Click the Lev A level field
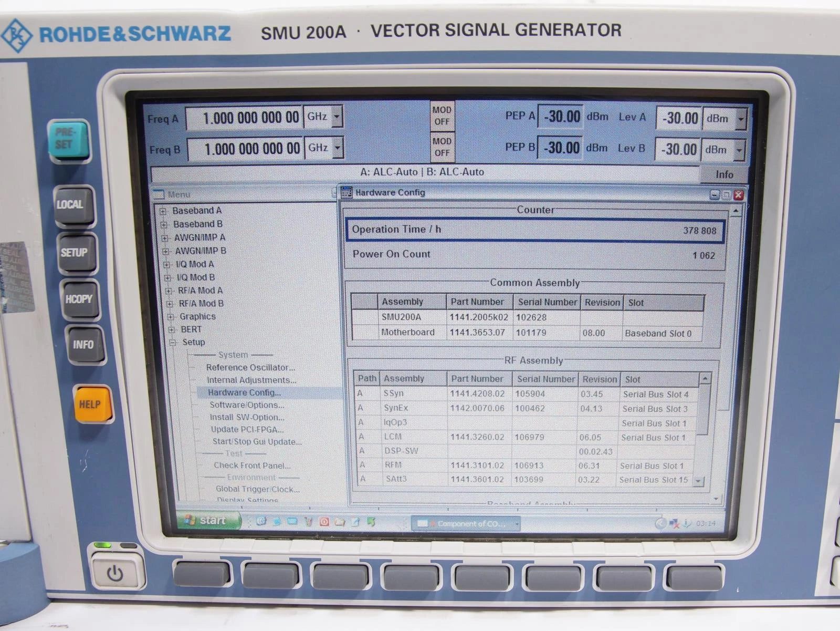Viewport: 840px width, 631px height. pyautogui.click(x=679, y=119)
